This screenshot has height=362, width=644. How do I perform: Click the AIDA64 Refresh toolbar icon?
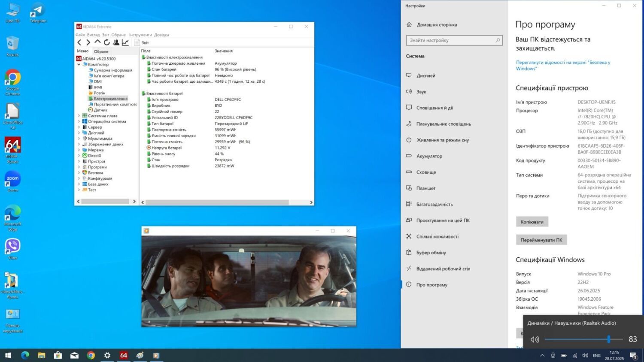[x=106, y=42]
